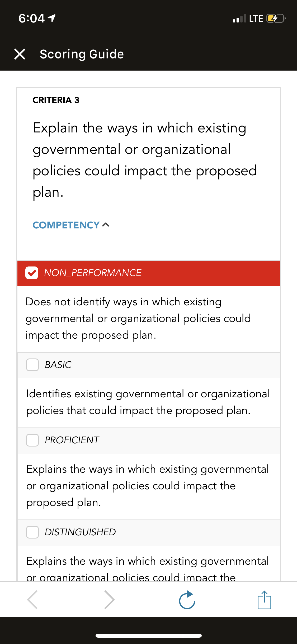Select the red NON_PERFORMANCE header bar
This screenshot has height=644, width=297.
[149, 273]
